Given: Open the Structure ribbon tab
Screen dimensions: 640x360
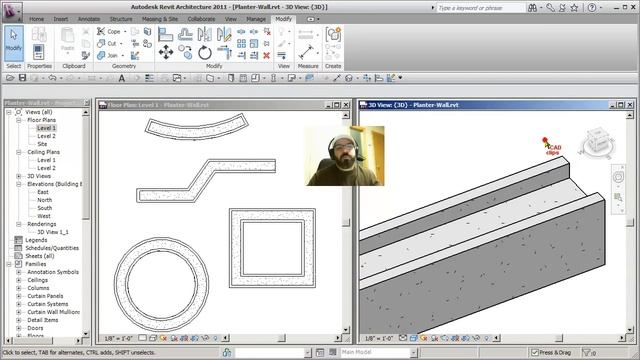Looking at the screenshot, I should [121, 19].
